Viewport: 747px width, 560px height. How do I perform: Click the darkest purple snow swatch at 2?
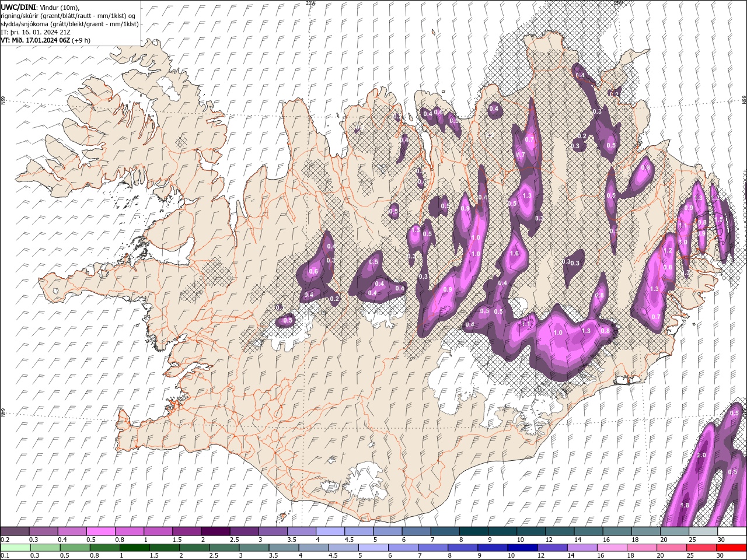click(215, 531)
